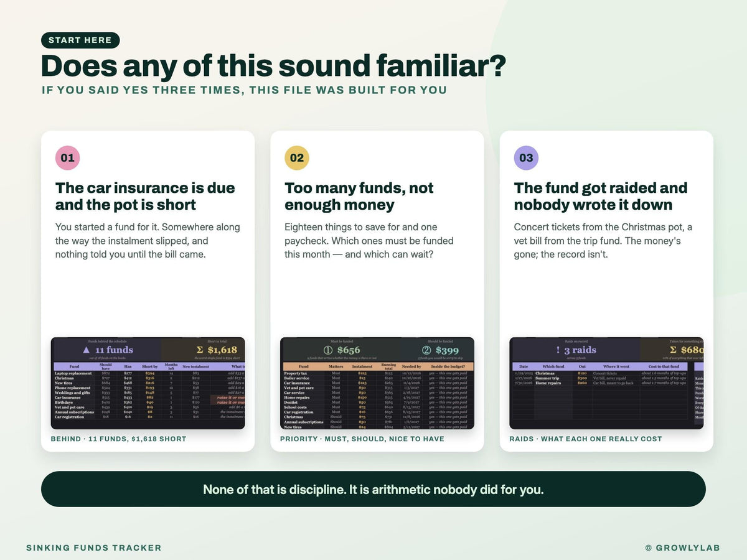Click the 'SINKING FUNDS TRACKER' footer label

click(x=94, y=548)
